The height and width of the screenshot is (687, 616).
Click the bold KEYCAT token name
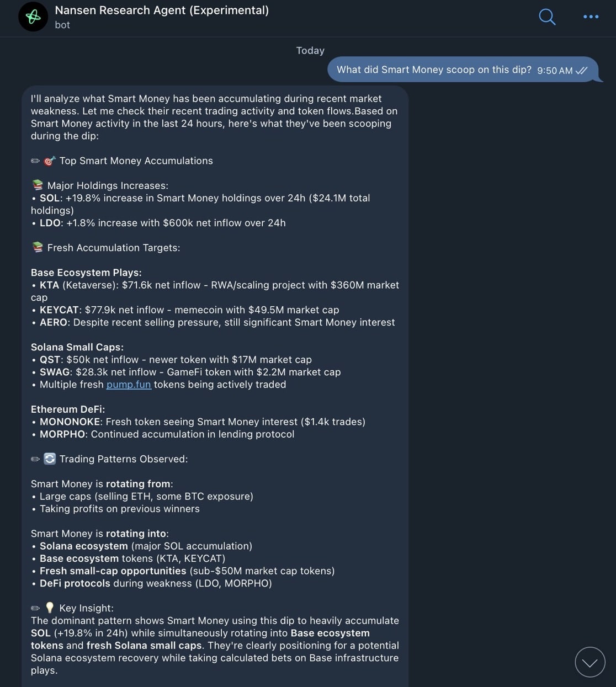point(59,310)
